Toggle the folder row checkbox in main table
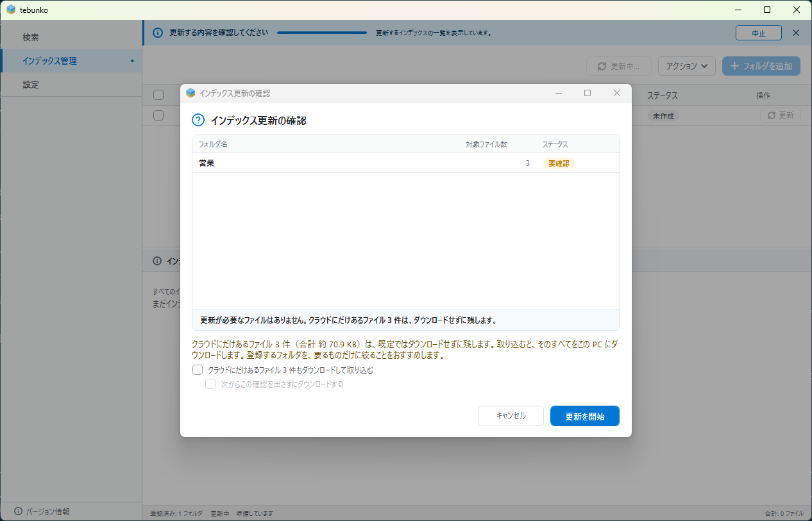812x521 pixels. (158, 115)
